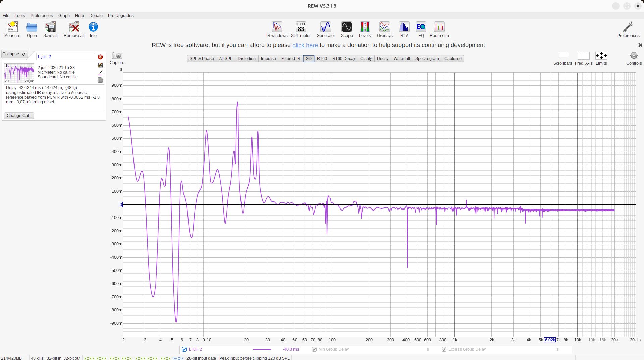The image size is (644, 360).
Task: Switch to the RT60 tab
Action: tap(322, 59)
